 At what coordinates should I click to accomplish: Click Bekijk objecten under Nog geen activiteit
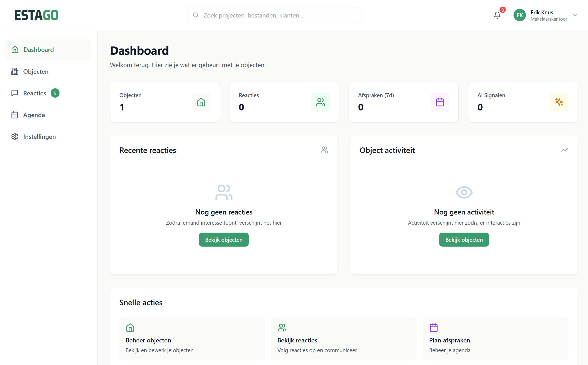pyautogui.click(x=464, y=240)
